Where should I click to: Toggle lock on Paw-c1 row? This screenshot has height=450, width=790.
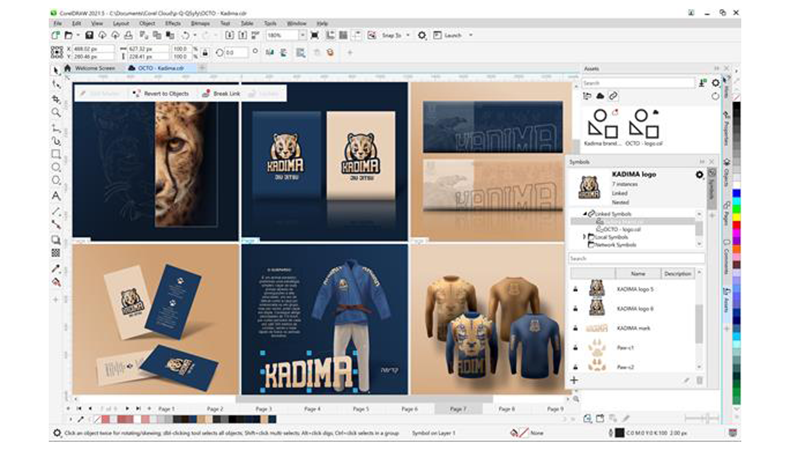pos(576,348)
